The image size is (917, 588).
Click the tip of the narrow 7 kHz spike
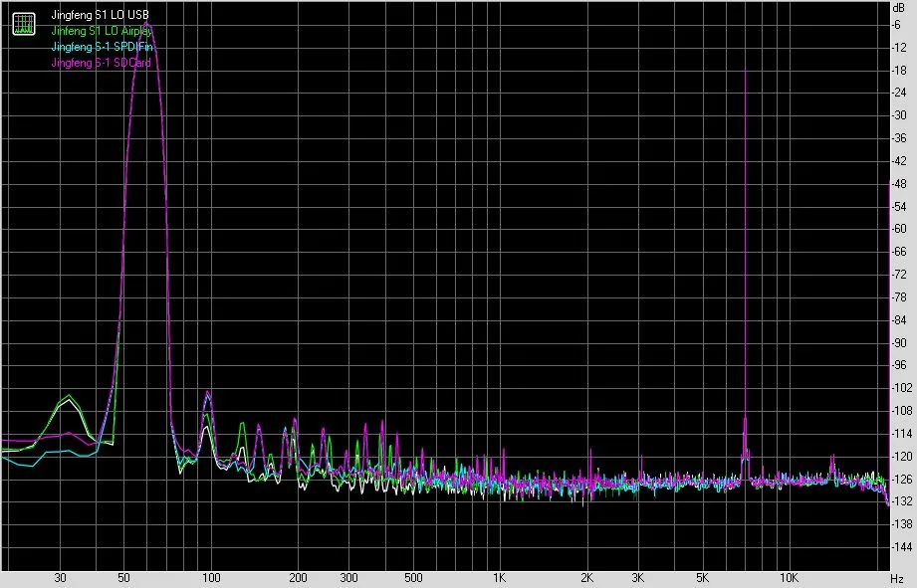tap(745, 72)
